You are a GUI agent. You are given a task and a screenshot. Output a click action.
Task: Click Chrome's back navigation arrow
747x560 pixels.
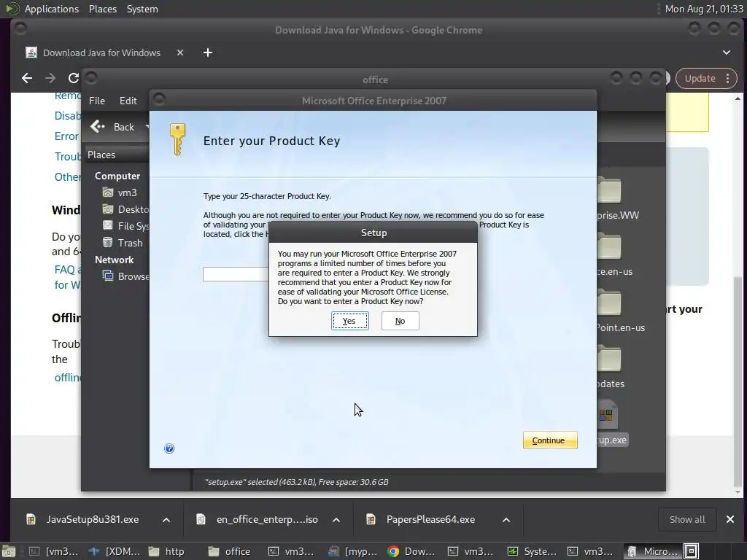pos(27,78)
